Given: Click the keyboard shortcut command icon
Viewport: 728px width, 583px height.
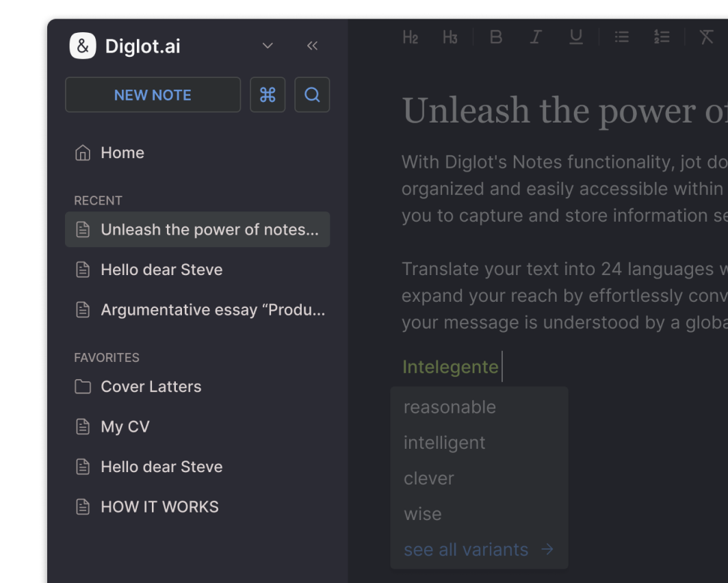Looking at the screenshot, I should tap(268, 94).
